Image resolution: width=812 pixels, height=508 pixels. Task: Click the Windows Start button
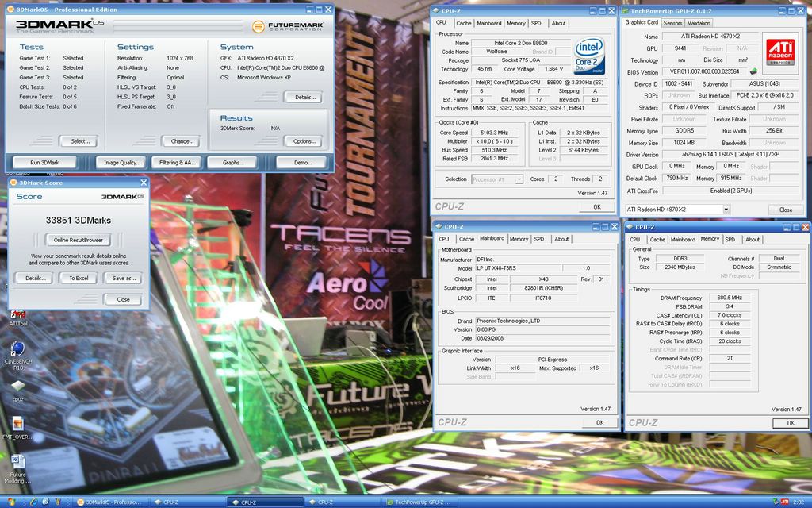[11, 502]
